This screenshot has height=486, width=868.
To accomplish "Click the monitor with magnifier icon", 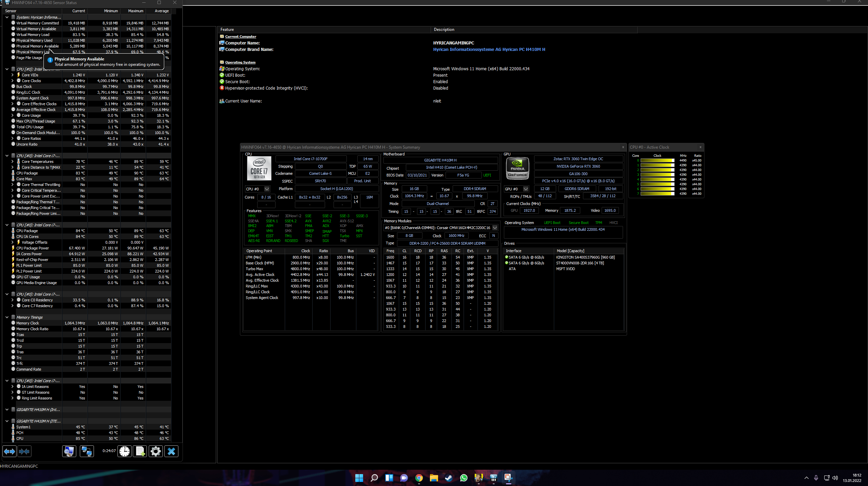I will tap(69, 451).
